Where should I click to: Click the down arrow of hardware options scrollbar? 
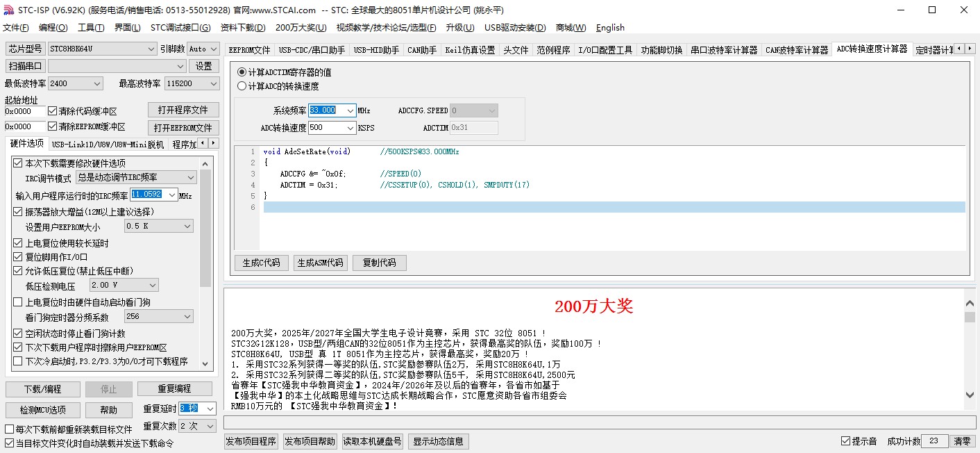205,363
